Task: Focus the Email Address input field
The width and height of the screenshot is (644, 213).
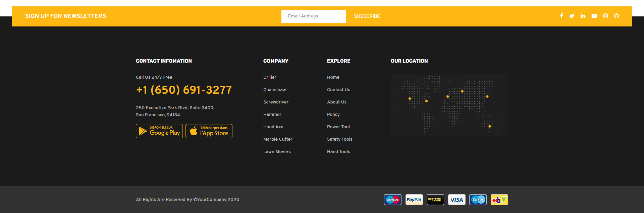Action: click(x=314, y=16)
